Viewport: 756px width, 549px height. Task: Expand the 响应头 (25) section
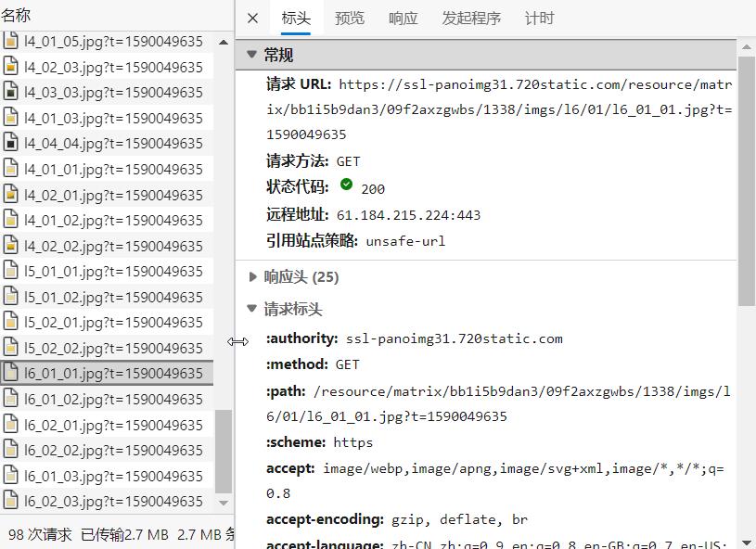[x=253, y=276]
